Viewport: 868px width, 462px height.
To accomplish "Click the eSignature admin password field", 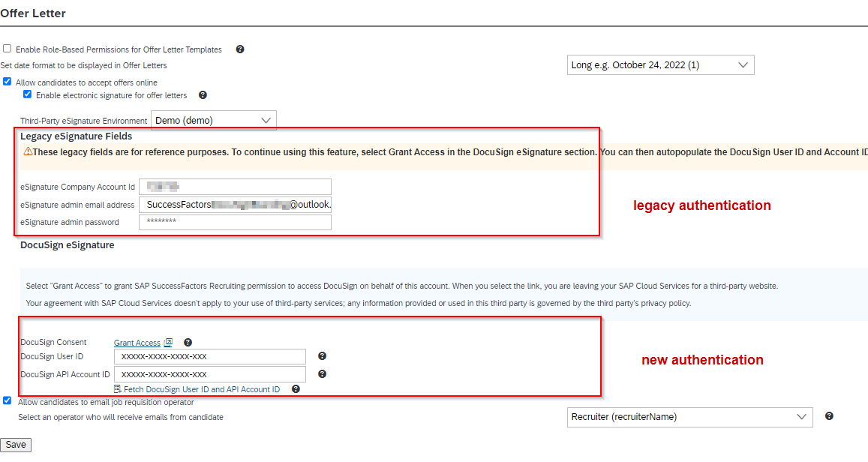I will coord(236,222).
